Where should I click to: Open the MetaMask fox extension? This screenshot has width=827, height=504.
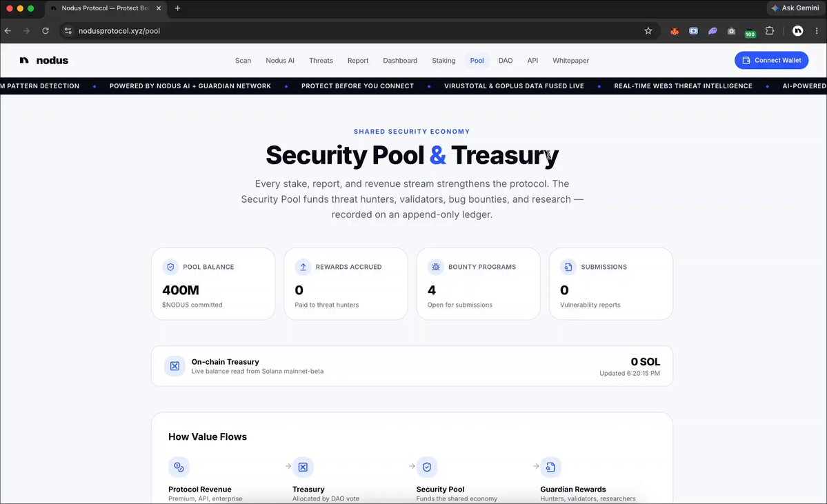point(675,31)
